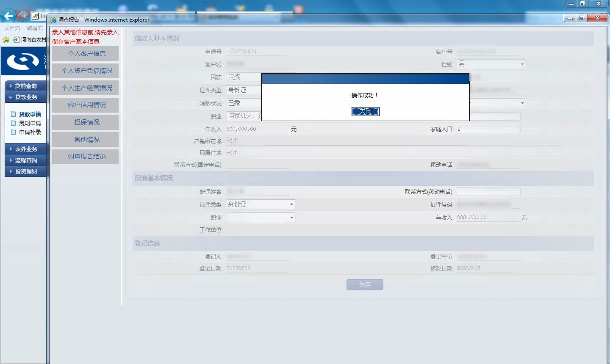Screen dimensions: 610x364
Task: Click the 现居住地 field
Action: 394,153
